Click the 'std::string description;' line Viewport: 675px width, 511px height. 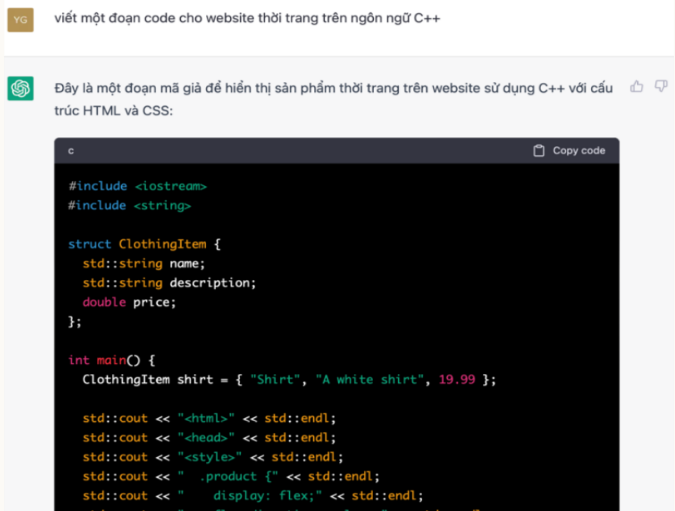169,282
